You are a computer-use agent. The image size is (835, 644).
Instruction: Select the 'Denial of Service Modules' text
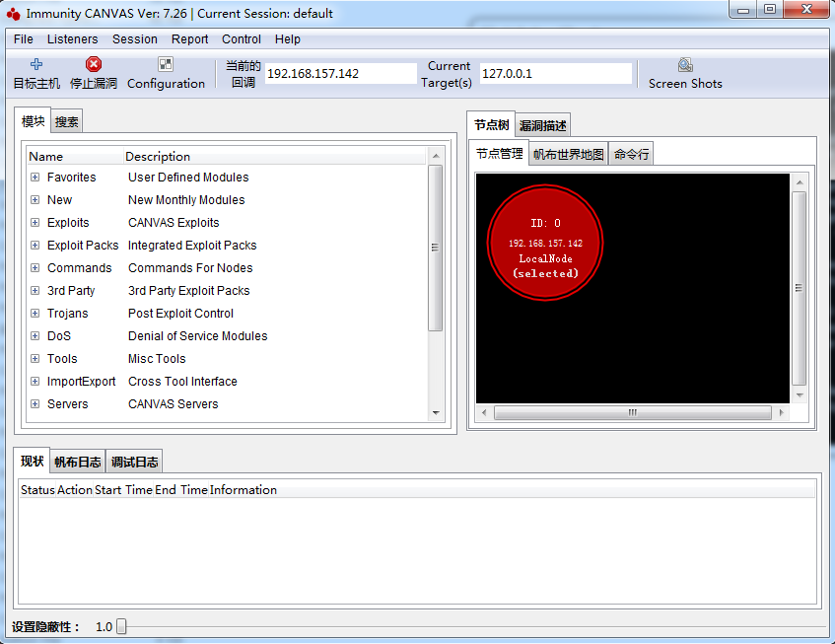point(197,336)
